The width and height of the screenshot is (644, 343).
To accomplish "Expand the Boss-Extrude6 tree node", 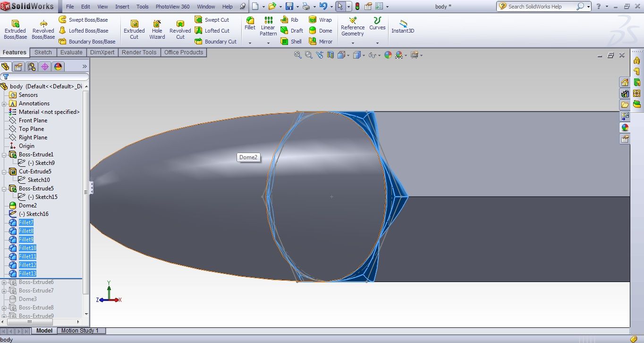I will (x=4, y=282).
